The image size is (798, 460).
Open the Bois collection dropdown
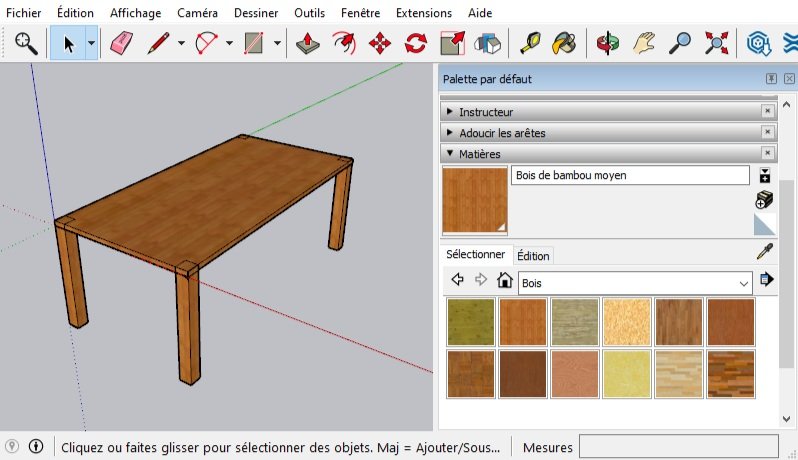(635, 283)
